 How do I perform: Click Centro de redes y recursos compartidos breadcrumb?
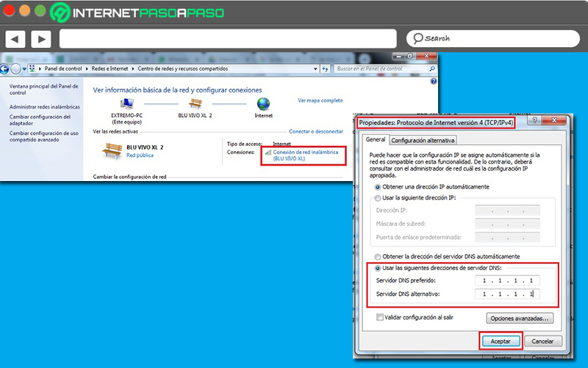[183, 68]
